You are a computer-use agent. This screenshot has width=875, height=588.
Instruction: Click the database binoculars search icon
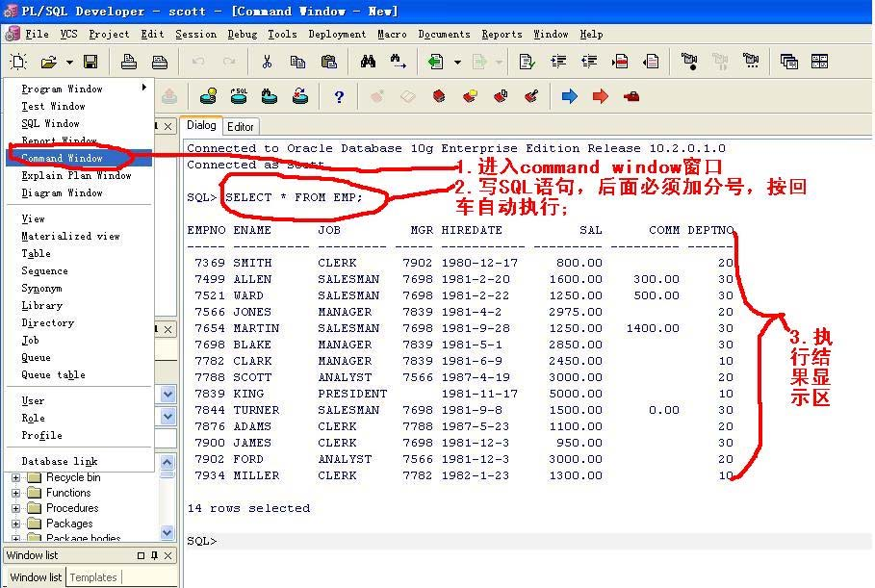pyautogui.click(x=269, y=96)
